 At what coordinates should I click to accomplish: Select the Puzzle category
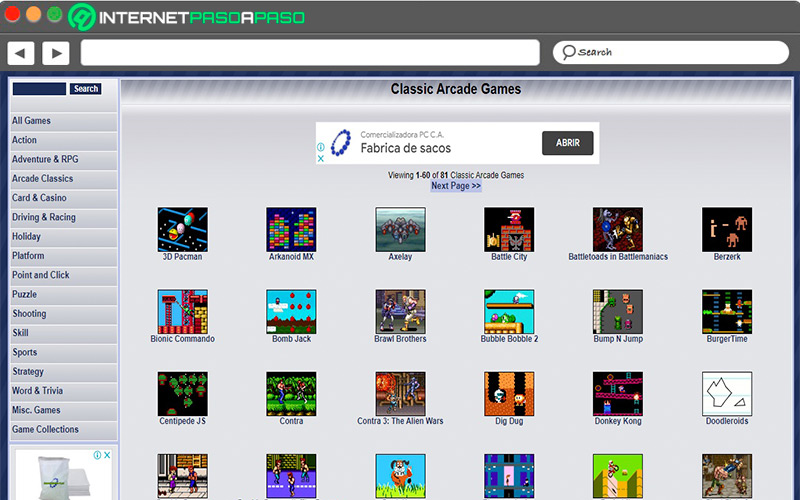pos(64,294)
